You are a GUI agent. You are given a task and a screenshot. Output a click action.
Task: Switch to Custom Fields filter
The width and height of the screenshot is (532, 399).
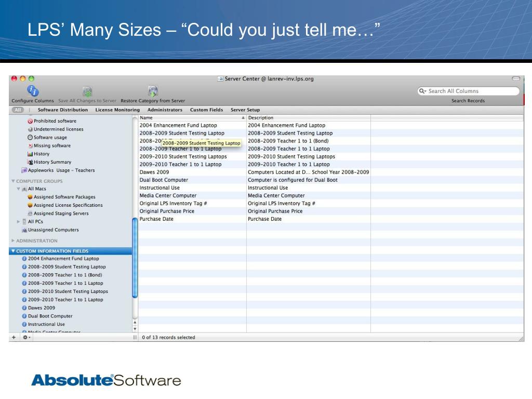click(x=207, y=110)
